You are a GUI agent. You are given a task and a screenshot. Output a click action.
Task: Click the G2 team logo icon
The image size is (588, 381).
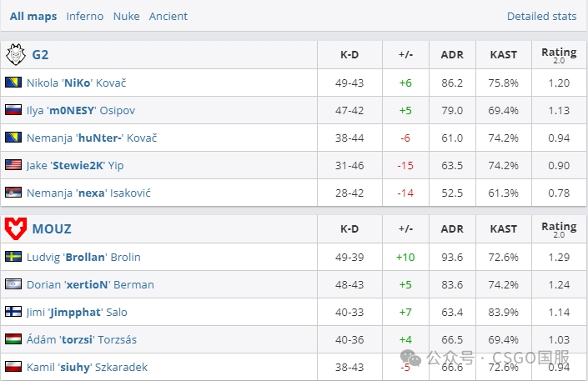[16, 55]
